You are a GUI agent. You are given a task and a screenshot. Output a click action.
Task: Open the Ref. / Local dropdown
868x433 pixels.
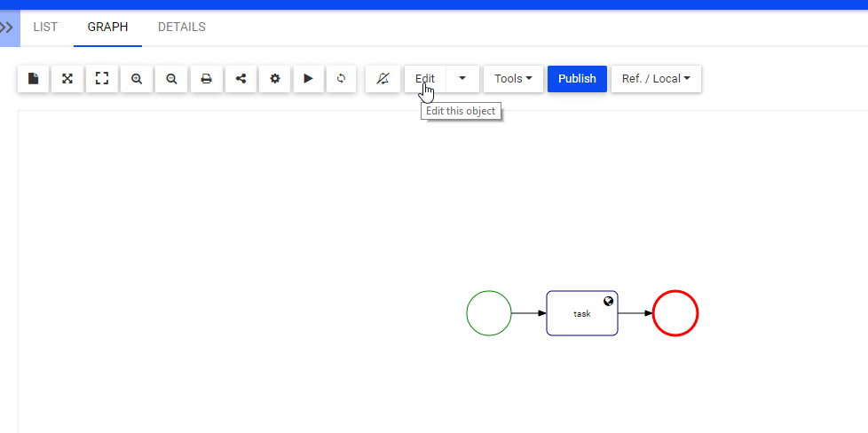pyautogui.click(x=656, y=79)
